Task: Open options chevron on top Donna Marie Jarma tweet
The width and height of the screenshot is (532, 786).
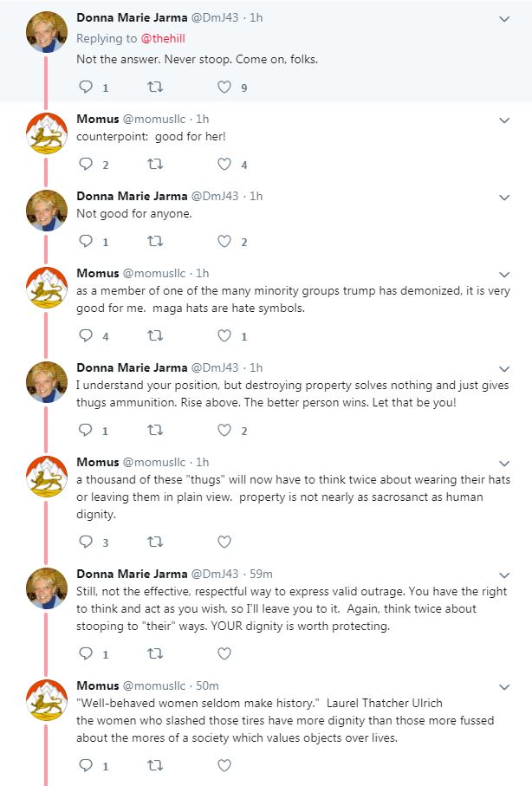Action: click(504, 19)
